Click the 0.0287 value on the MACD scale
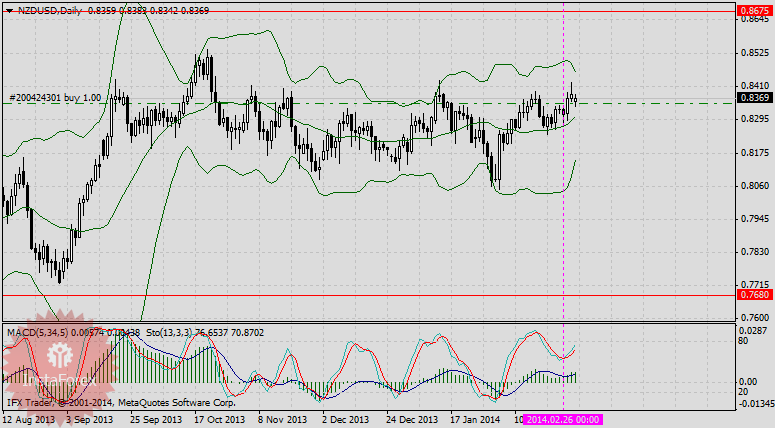 pos(752,329)
